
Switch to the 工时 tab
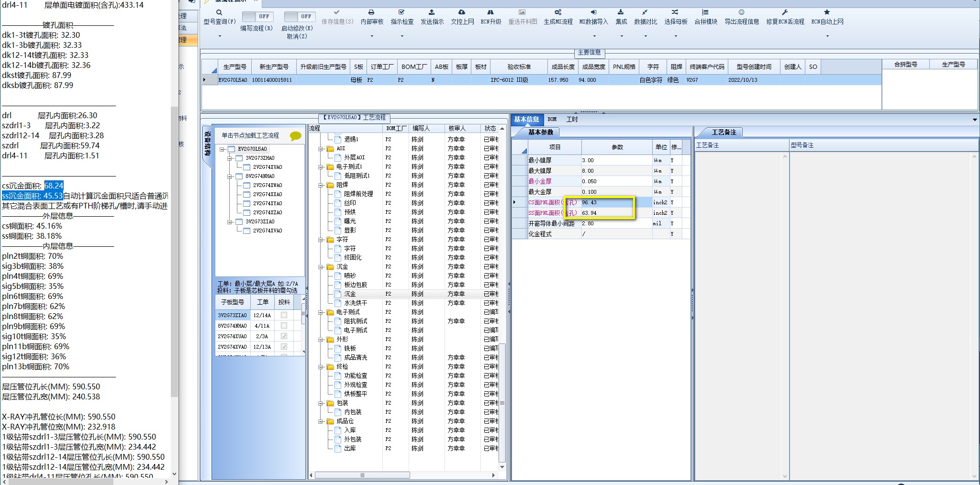572,120
